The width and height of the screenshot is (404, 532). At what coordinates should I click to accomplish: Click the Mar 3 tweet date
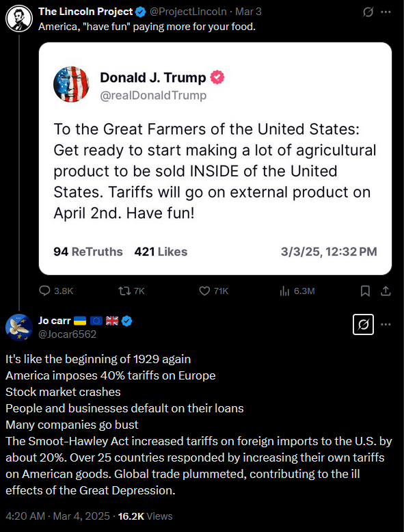(248, 12)
